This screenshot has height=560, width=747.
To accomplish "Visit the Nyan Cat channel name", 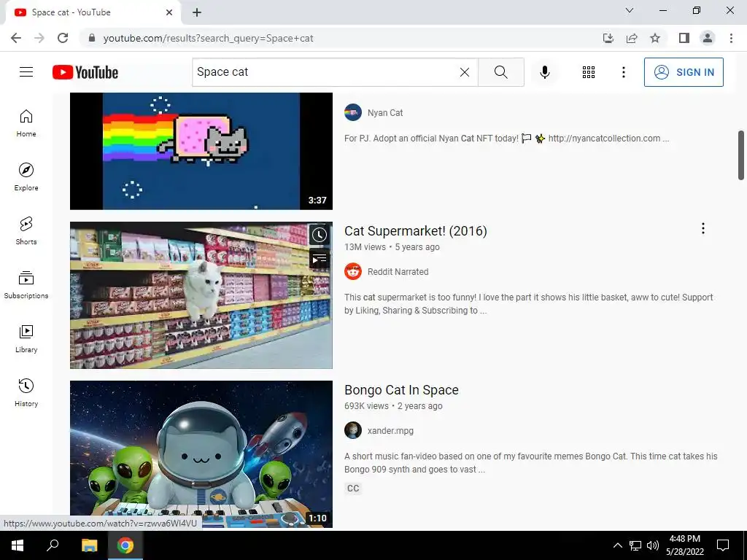I will [x=385, y=113].
